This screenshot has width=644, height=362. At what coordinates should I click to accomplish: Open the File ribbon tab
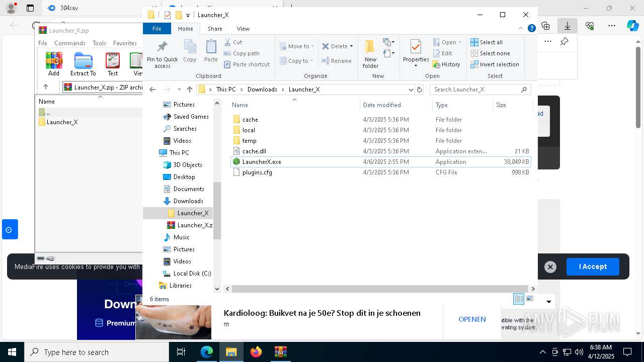tap(157, 29)
